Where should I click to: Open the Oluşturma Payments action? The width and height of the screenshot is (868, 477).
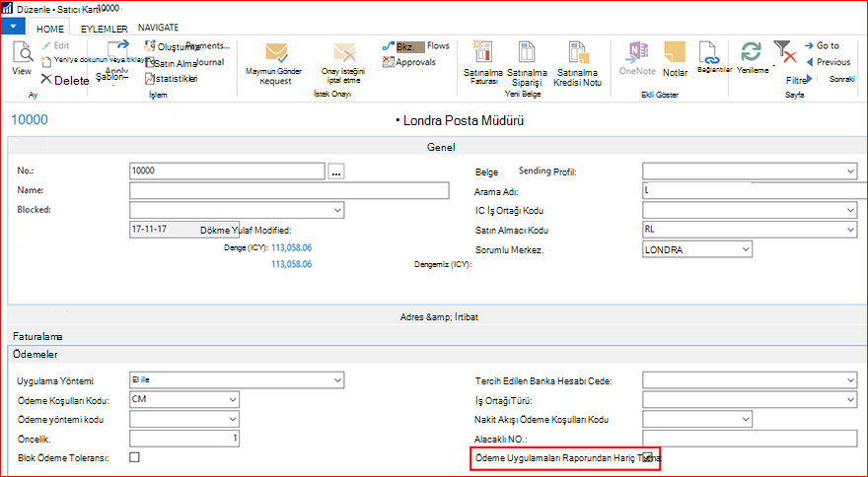point(150,46)
